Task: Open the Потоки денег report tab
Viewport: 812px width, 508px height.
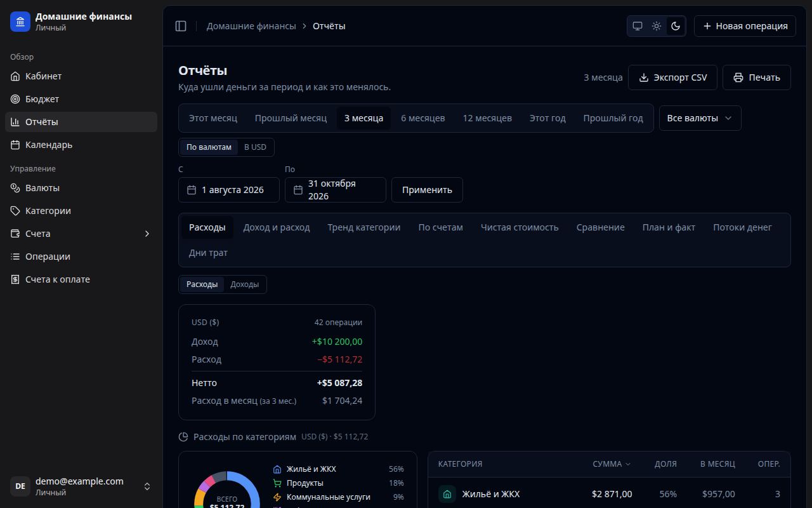Action: coord(742,227)
